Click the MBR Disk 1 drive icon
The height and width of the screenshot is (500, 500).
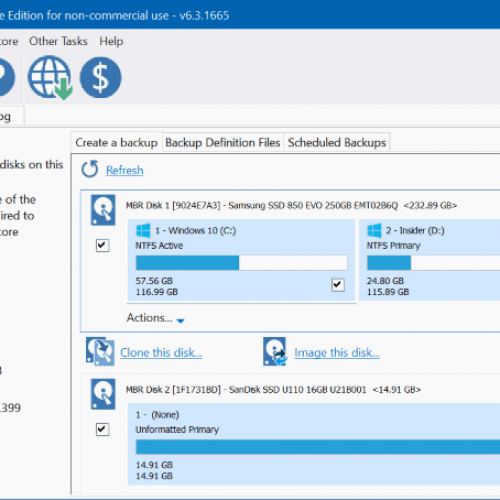point(103,210)
